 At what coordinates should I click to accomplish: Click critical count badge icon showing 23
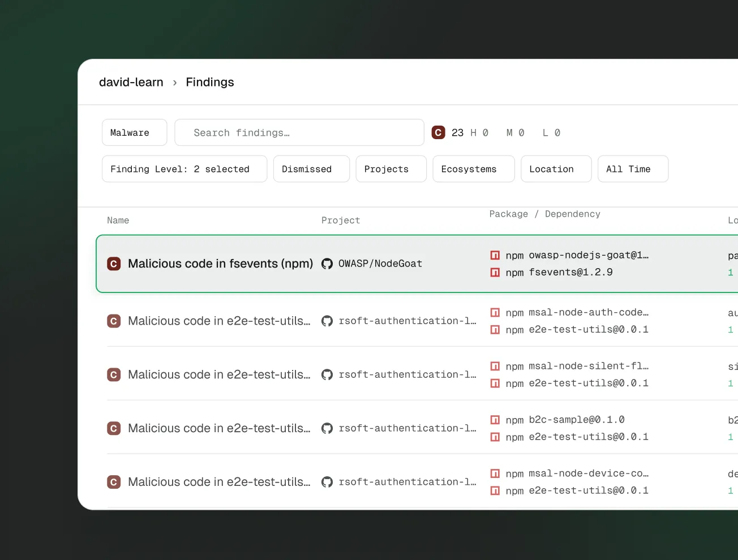click(438, 132)
